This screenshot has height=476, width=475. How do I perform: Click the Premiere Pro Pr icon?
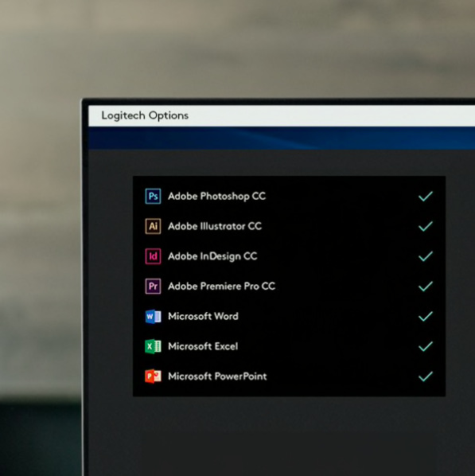[x=153, y=287]
